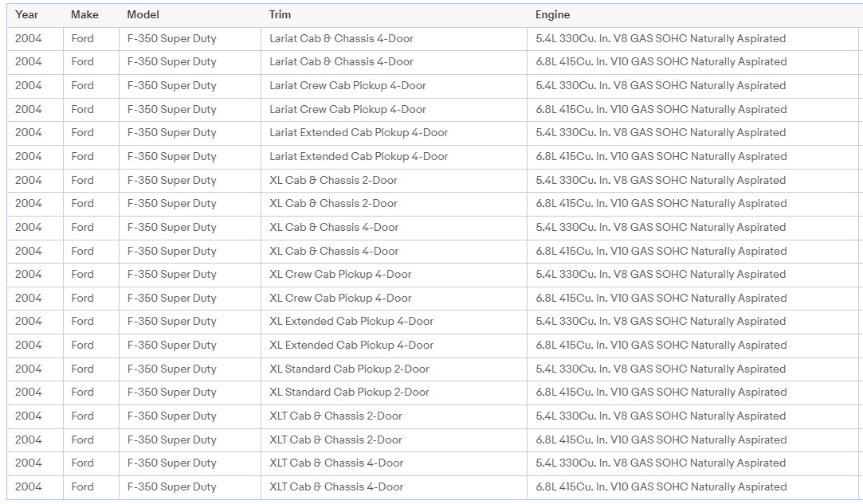Click the Model column header
Viewport: 863px width, 504px height.
click(x=143, y=15)
